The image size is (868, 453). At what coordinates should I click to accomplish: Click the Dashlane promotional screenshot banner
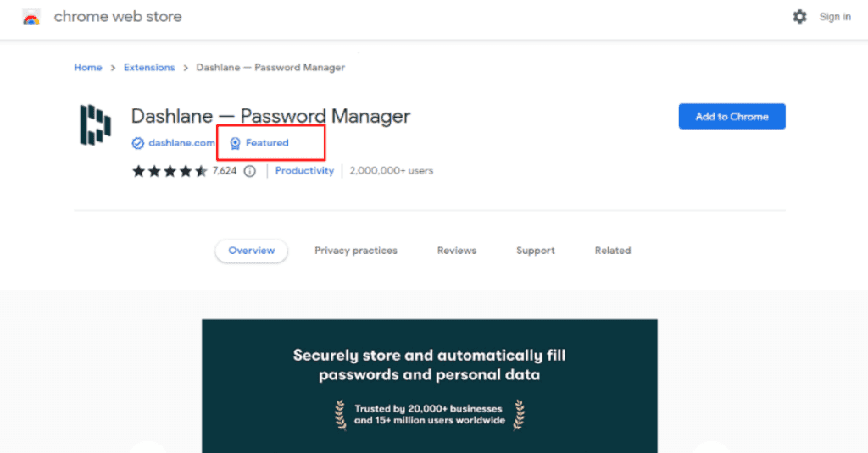430,386
